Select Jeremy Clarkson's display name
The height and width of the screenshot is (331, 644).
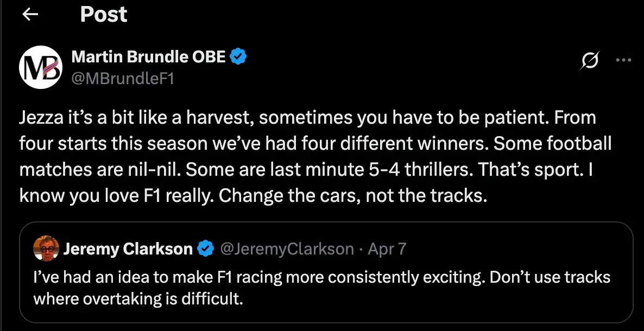coord(129,249)
